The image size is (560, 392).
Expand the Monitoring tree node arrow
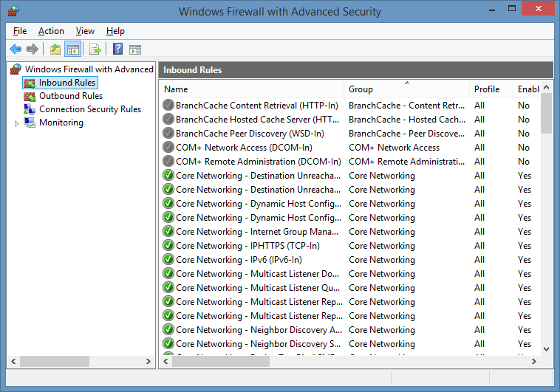tap(16, 123)
